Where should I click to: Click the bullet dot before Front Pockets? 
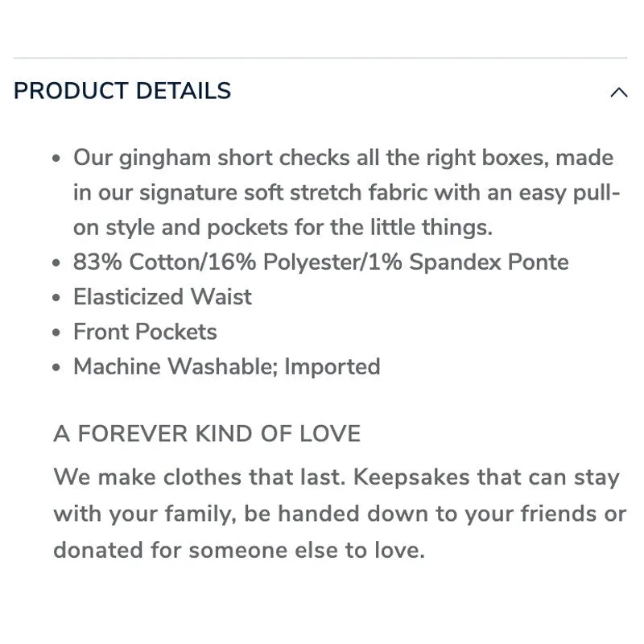tap(56, 332)
